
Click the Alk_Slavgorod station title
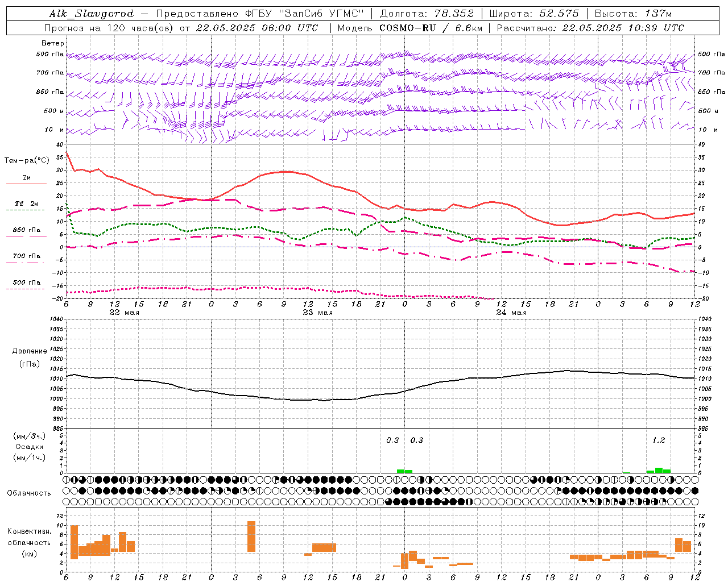click(x=92, y=14)
